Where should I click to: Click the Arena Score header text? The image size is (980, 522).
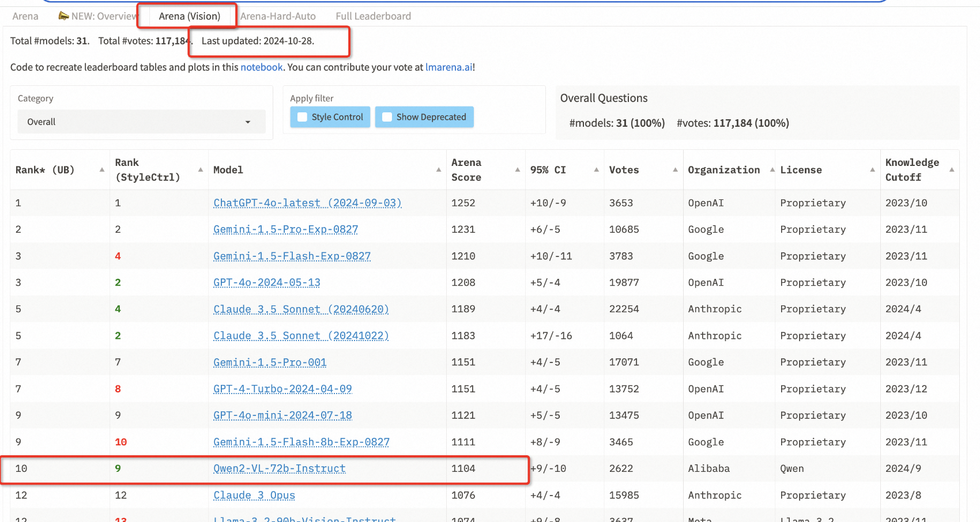point(466,170)
